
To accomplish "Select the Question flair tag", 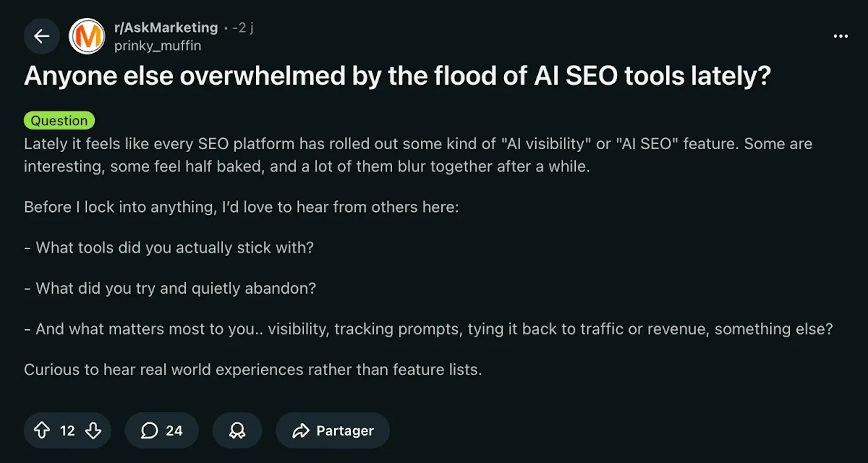I will [59, 120].
